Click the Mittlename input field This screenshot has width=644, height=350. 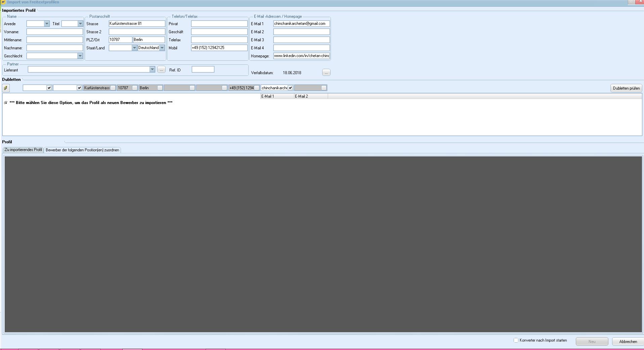tap(55, 40)
